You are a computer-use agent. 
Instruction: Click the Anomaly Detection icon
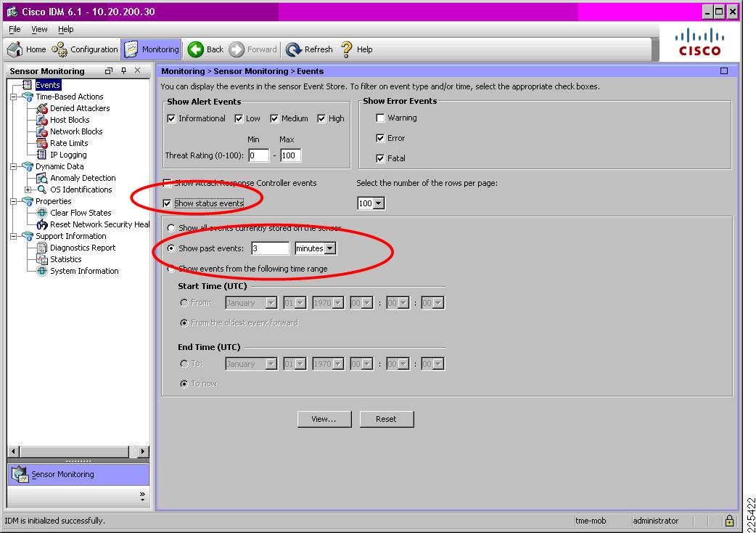click(x=42, y=178)
